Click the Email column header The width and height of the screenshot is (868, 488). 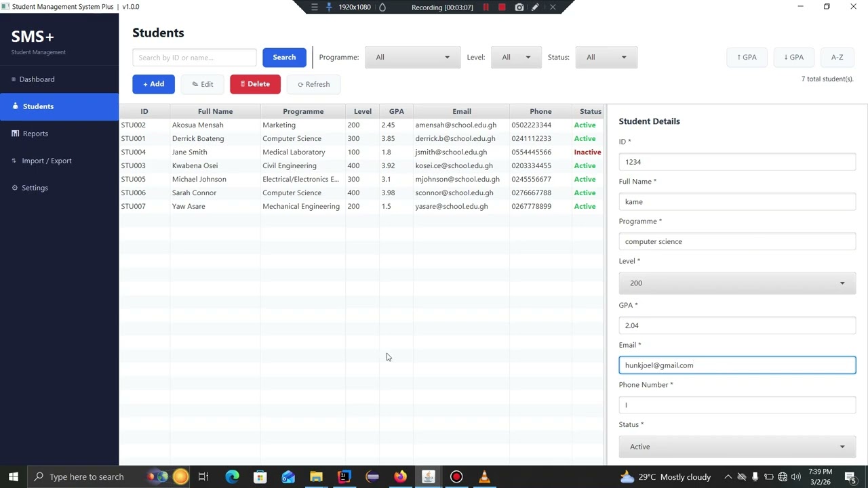[x=462, y=111]
